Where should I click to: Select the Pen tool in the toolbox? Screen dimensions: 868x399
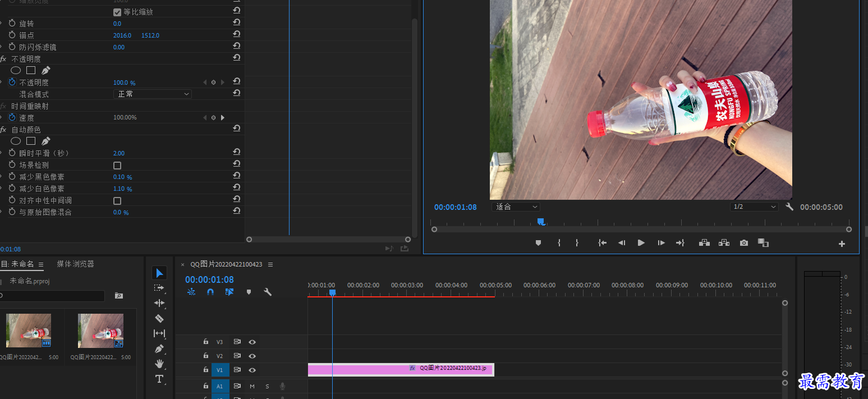coord(159,348)
